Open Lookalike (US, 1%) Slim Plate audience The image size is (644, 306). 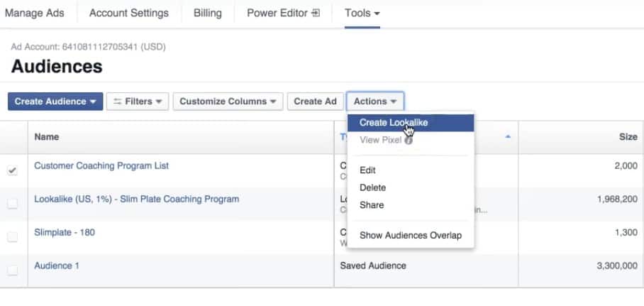coord(136,199)
